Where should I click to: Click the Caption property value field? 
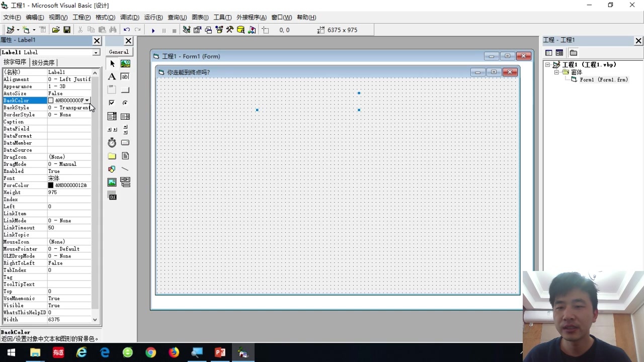coord(69,122)
